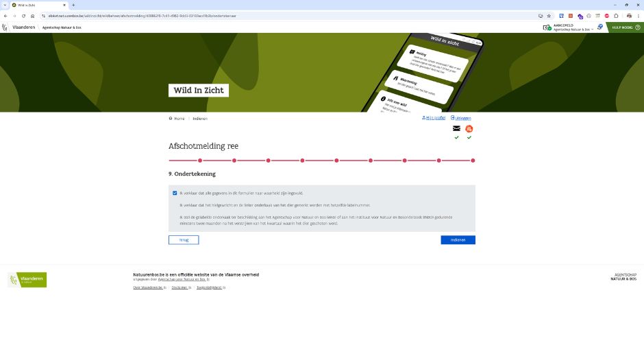Click the envelope mail icon
Viewport: 644px width, 343px height.
click(x=456, y=128)
